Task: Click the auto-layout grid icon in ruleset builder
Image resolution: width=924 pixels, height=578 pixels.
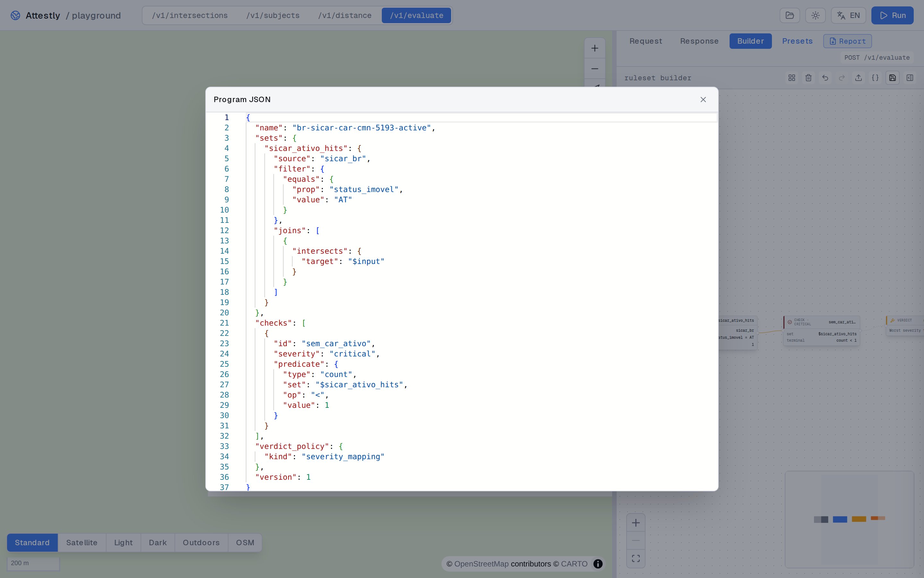Action: (x=792, y=78)
